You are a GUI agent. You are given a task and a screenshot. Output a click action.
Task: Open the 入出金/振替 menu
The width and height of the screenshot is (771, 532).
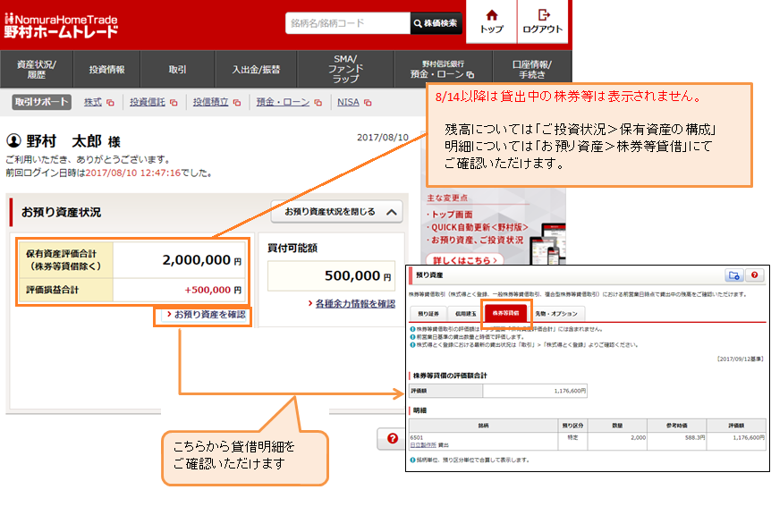[256, 70]
